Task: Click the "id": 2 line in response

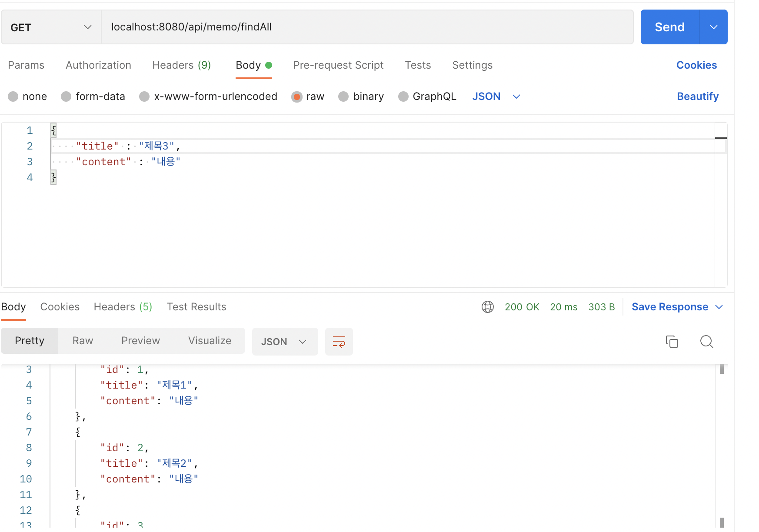Action: (124, 448)
